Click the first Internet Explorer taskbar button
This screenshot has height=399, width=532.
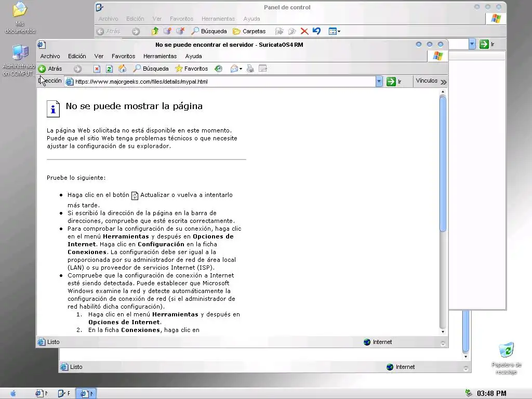coord(42,394)
